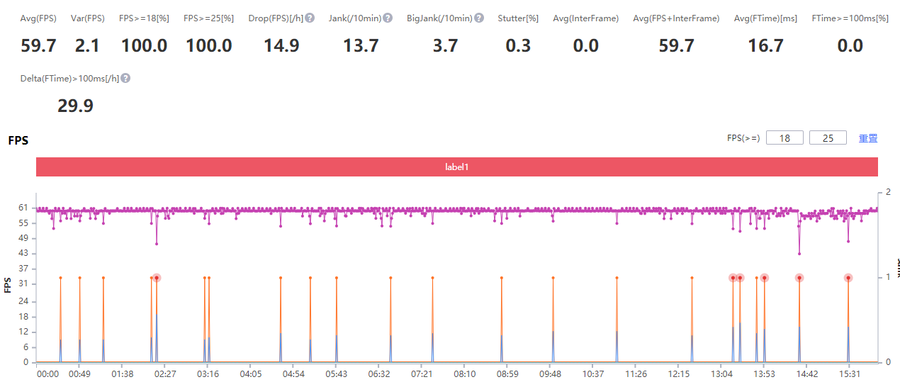
Task: Edit the FPS threshold field showing 25
Action: [828, 138]
